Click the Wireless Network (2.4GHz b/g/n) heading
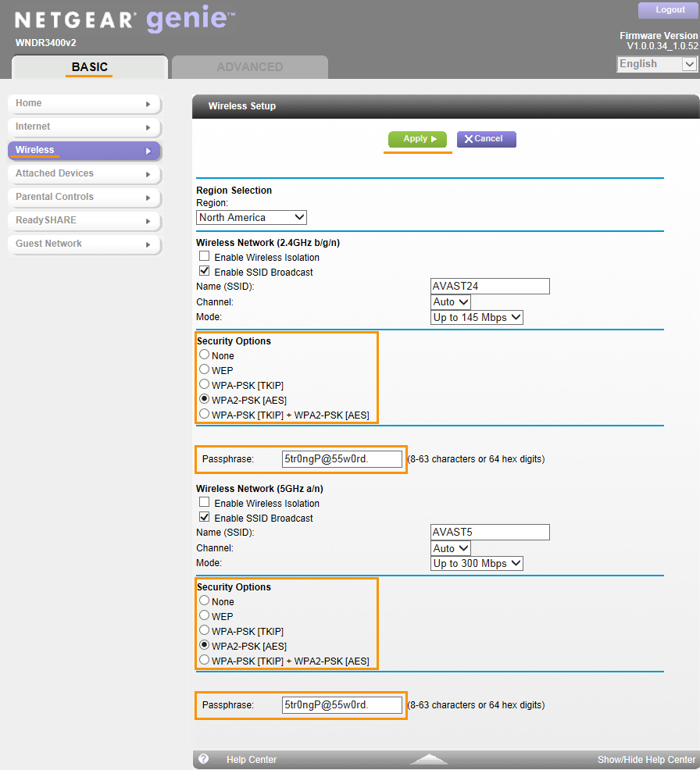The height and width of the screenshot is (770, 700). 268,243
